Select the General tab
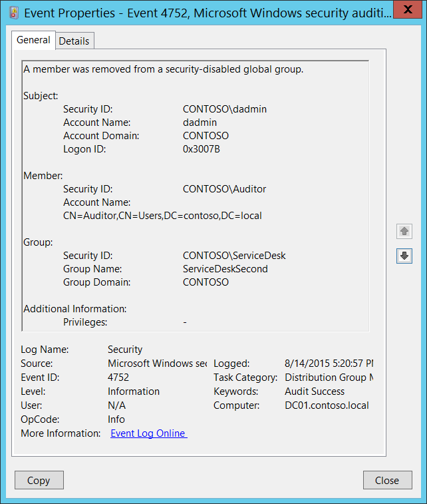The height and width of the screenshot is (504, 427). (x=33, y=40)
